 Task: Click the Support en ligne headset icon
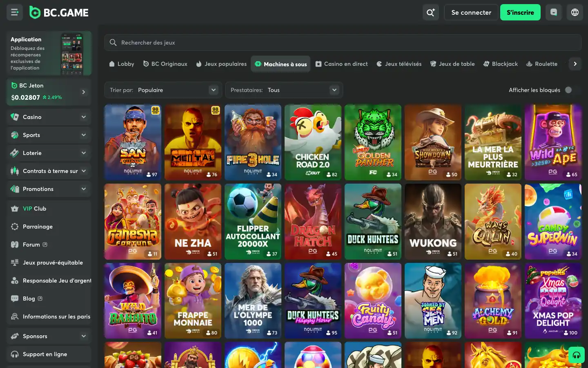coord(15,354)
